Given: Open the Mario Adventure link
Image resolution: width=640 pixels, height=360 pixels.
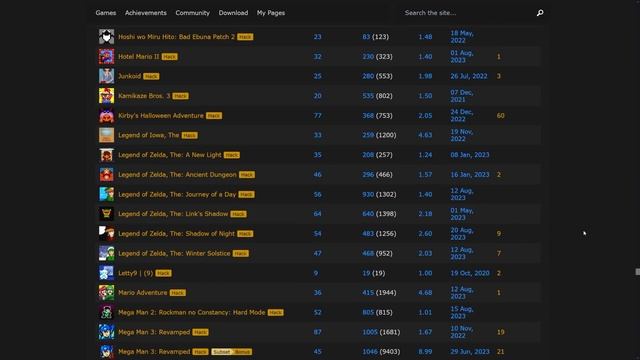Looking at the screenshot, I should pos(143,293).
